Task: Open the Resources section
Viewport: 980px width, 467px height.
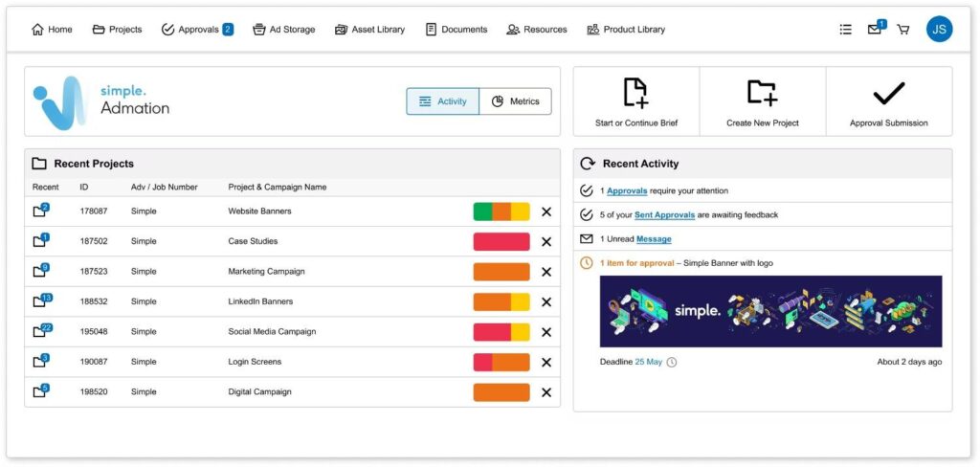Action: (x=537, y=30)
